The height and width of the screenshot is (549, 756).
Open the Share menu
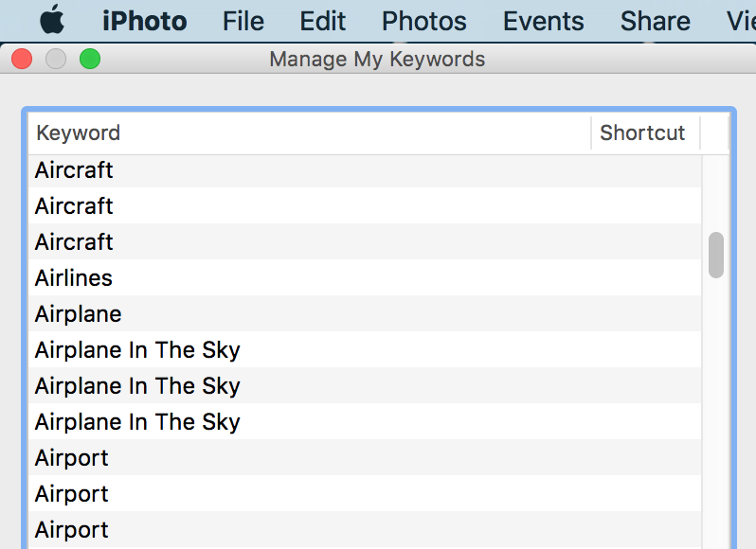[656, 21]
